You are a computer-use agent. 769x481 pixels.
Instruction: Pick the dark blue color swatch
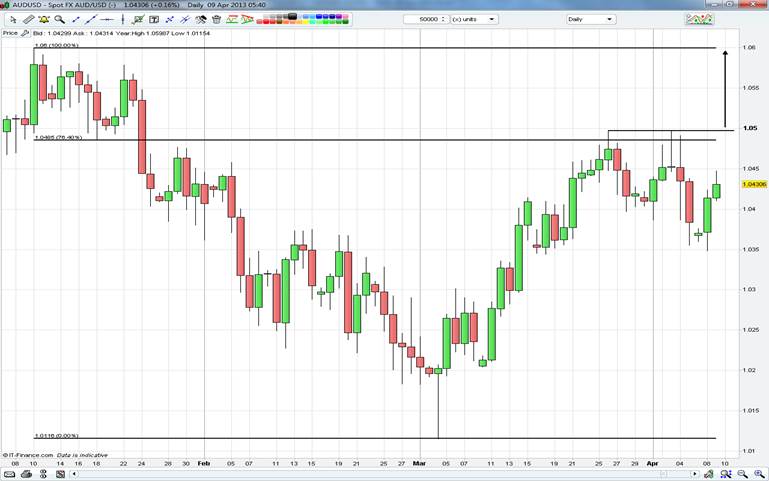pos(332,17)
